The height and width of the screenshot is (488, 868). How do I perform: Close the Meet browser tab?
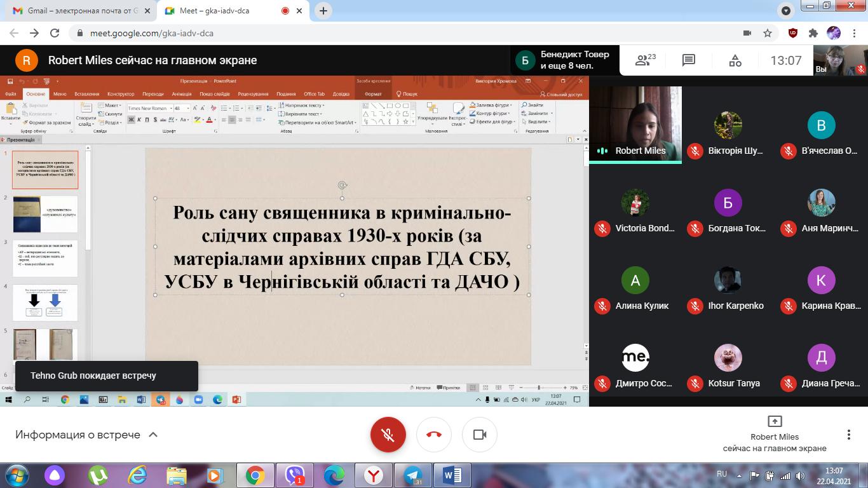click(x=300, y=11)
